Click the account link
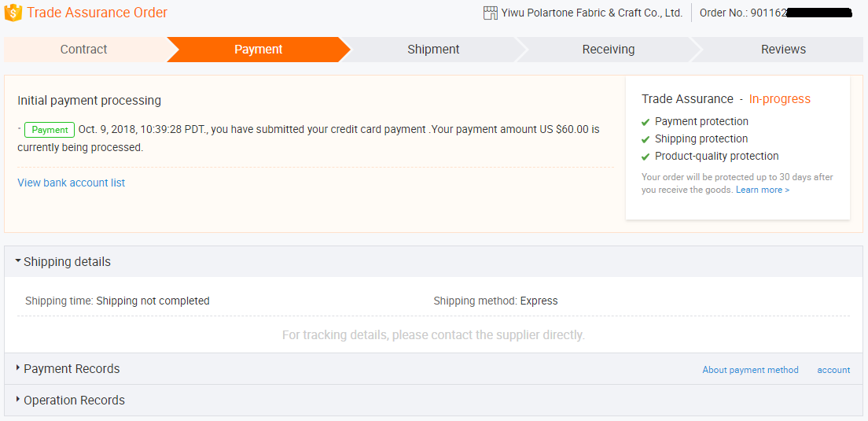868x421 pixels. (x=833, y=370)
